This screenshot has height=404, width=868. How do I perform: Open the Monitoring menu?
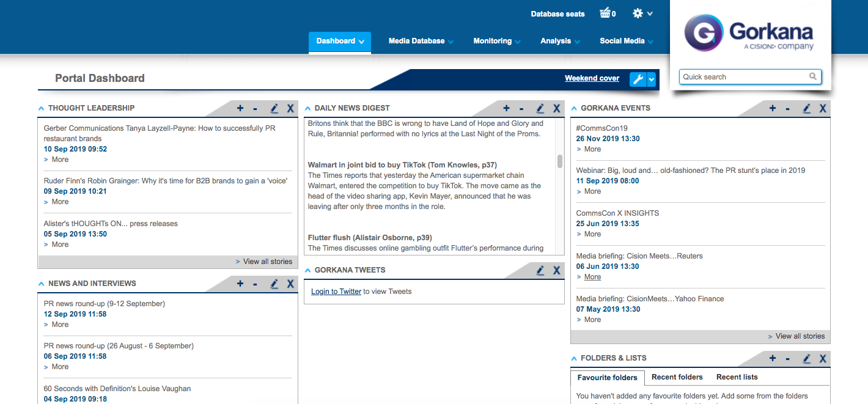pyautogui.click(x=497, y=42)
